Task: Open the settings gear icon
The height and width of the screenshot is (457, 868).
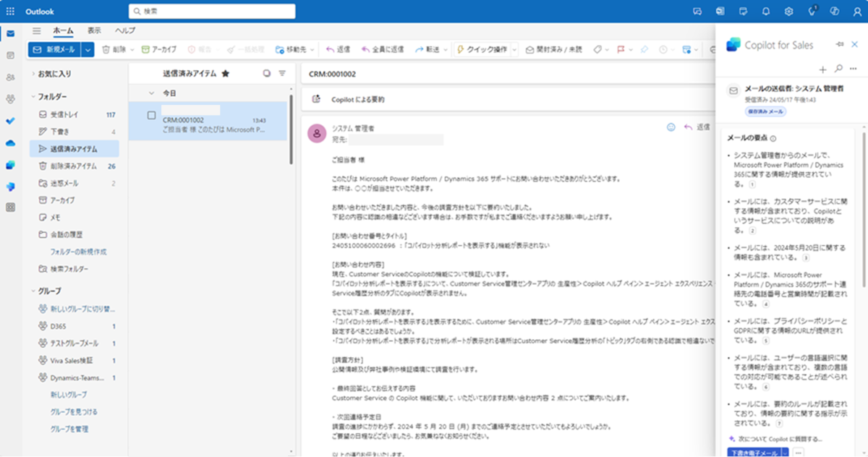Action: (x=789, y=12)
